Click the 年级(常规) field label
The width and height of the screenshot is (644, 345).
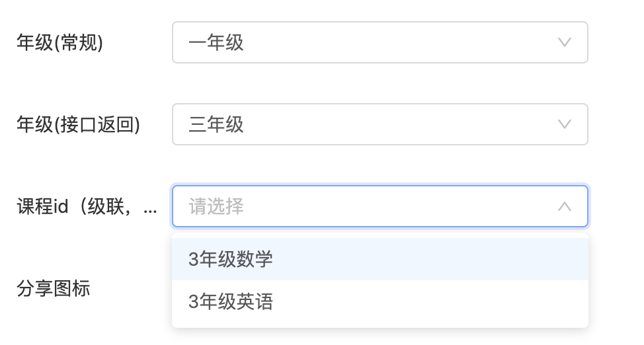[60, 43]
